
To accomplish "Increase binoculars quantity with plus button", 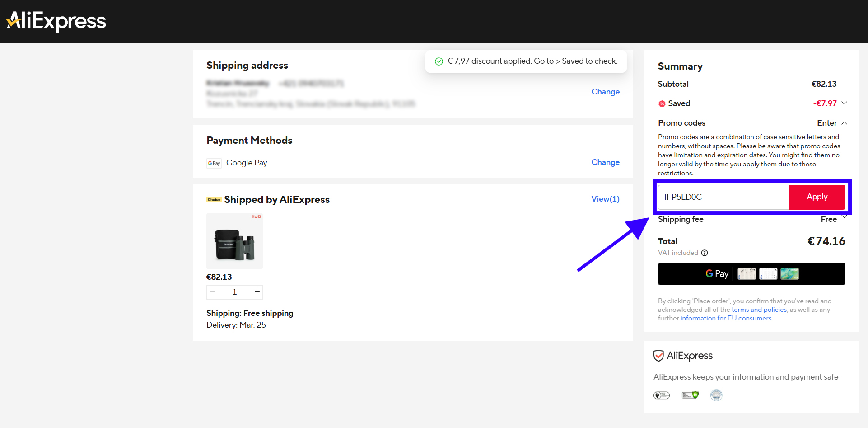I will coord(257,292).
